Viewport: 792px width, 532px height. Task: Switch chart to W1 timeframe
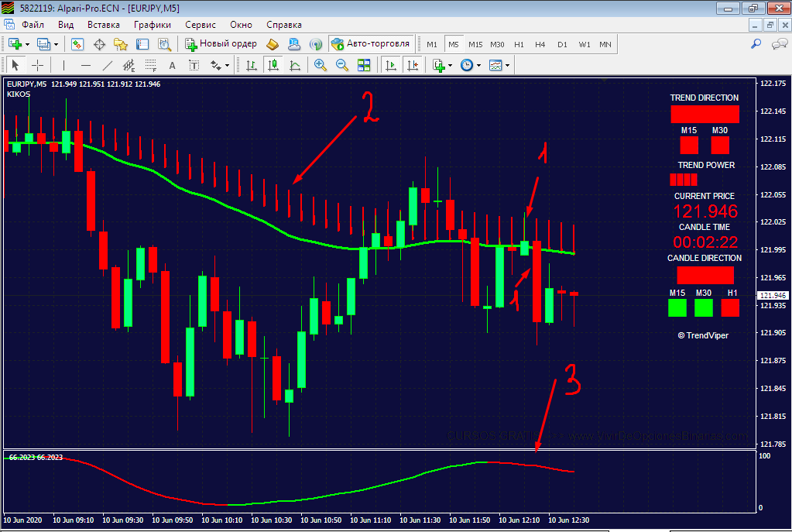tap(585, 44)
